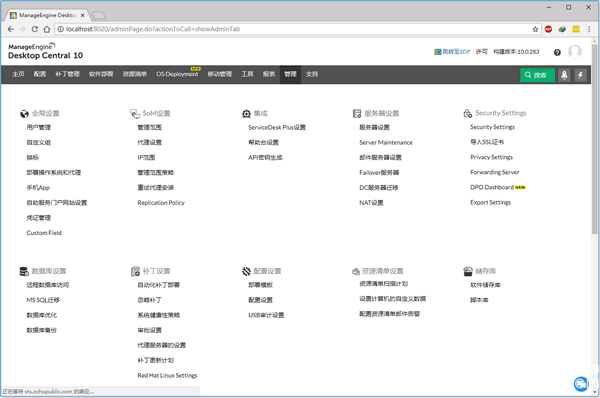Click the rocket icon in navigation bar

tap(564, 75)
